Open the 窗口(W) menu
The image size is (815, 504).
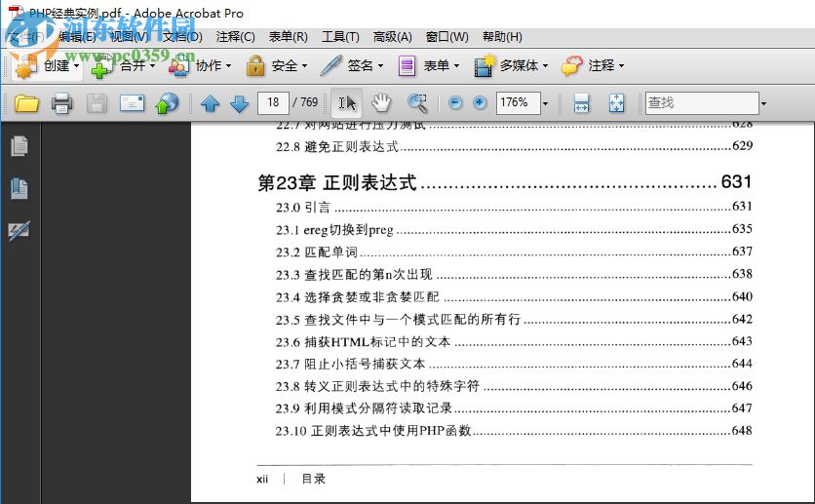pyautogui.click(x=447, y=37)
